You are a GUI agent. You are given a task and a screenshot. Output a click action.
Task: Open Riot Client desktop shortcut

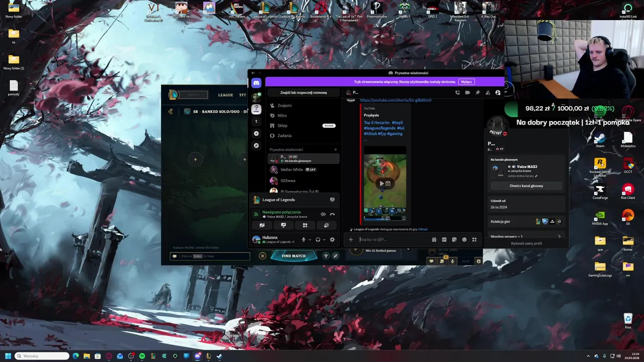coord(627,192)
